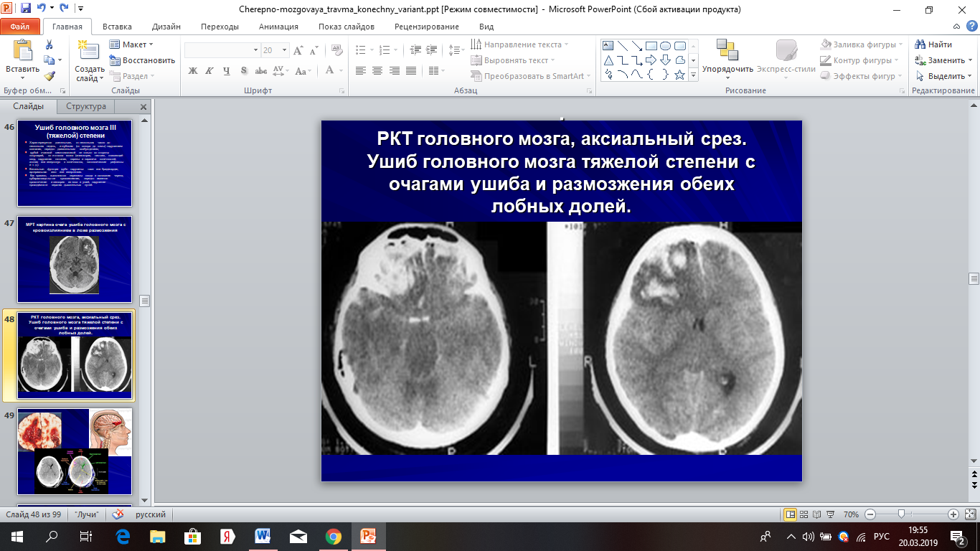The height and width of the screenshot is (551, 980).
Task: Select the text box shape in shapes gallery
Action: coord(608,45)
